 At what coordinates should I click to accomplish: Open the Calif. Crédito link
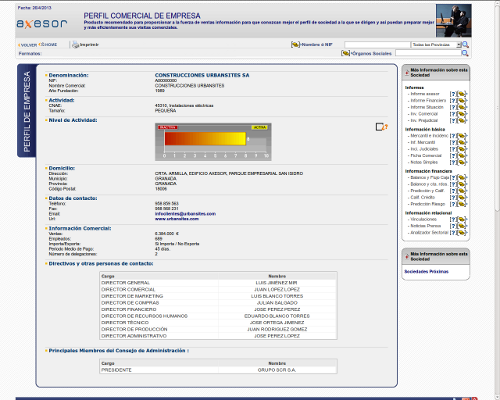(422, 198)
